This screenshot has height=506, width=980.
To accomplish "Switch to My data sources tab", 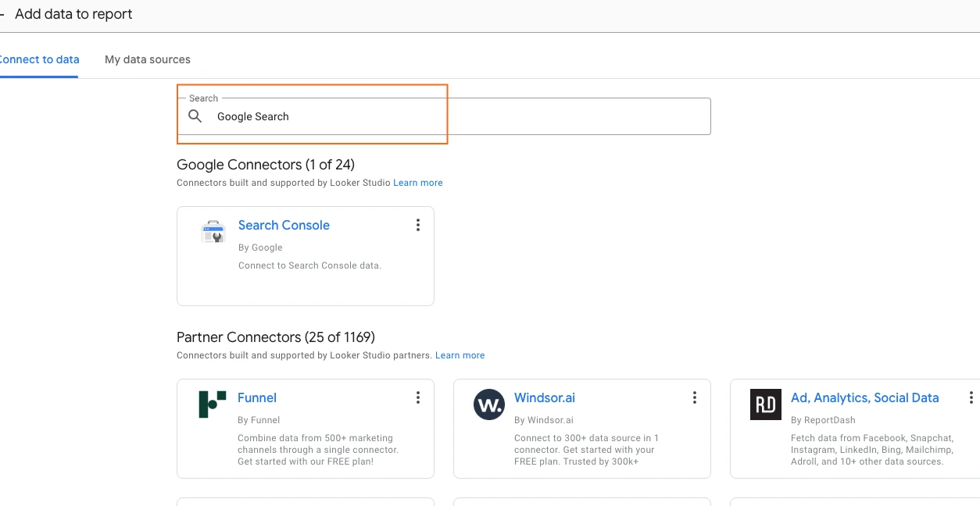I will point(148,59).
